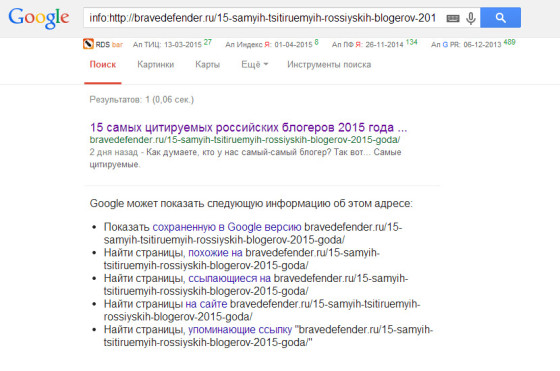This screenshot has height=371, width=560.
Task: Open the 15 самых цитируемых блогеров result
Action: (x=248, y=127)
